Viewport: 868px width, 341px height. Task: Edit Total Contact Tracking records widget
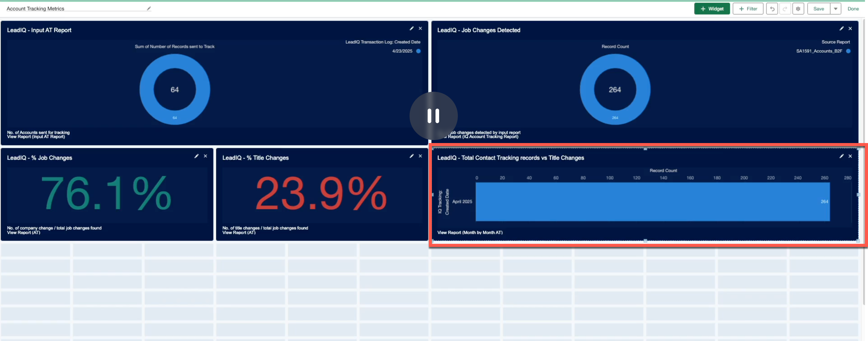[841, 156]
